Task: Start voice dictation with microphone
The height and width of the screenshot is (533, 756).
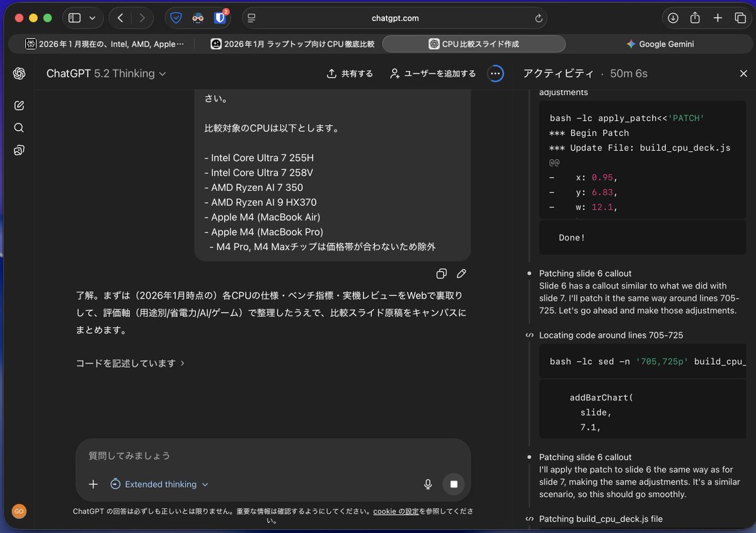Action: [x=428, y=484]
